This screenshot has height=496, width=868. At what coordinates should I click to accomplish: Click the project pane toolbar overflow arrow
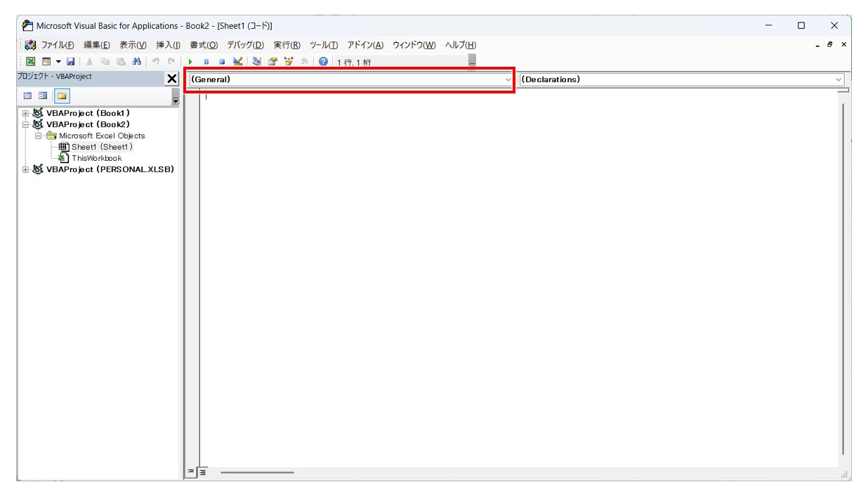point(176,97)
